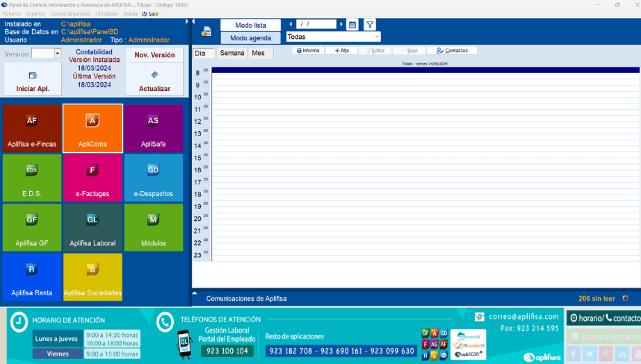Click the 923 100 104 phone number
Viewport: 641px width, 364px height.
[227, 351]
